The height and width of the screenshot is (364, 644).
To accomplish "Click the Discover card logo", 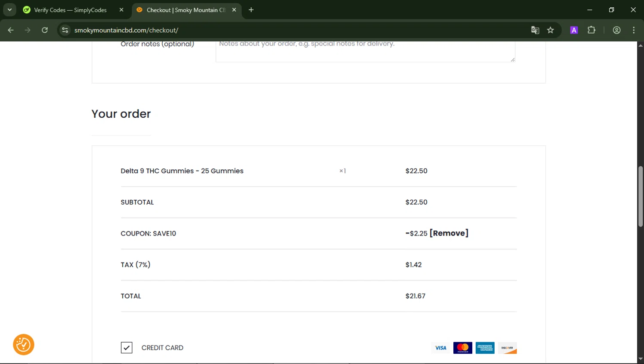I will pyautogui.click(x=507, y=348).
